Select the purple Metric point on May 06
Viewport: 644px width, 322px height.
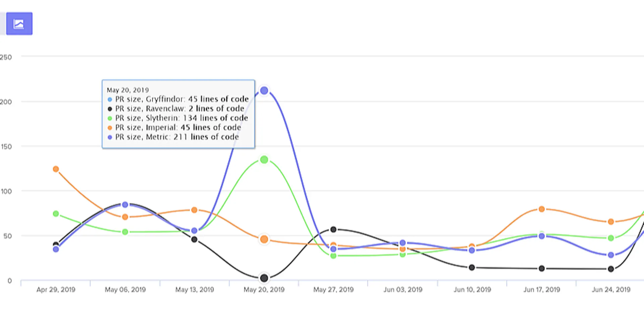(125, 204)
